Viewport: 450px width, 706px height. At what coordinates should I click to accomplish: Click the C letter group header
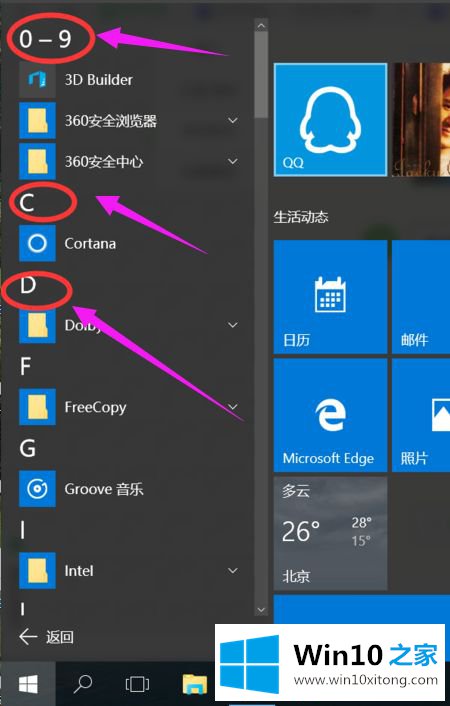tap(27, 203)
